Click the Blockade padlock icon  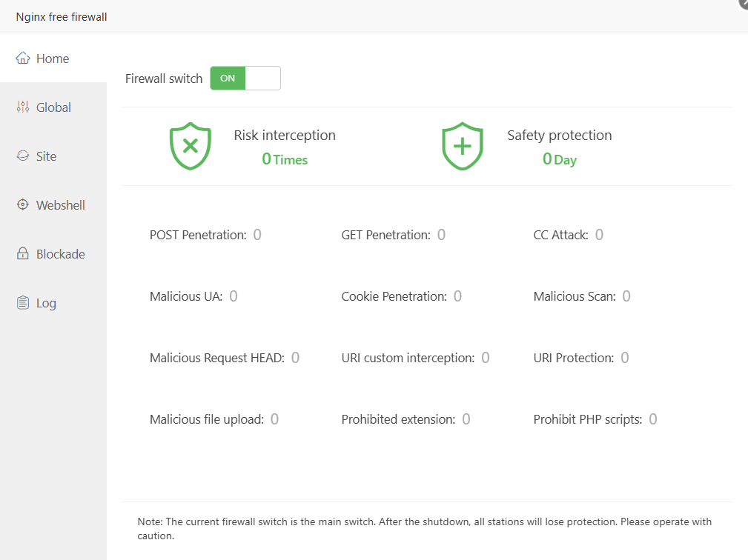23,254
